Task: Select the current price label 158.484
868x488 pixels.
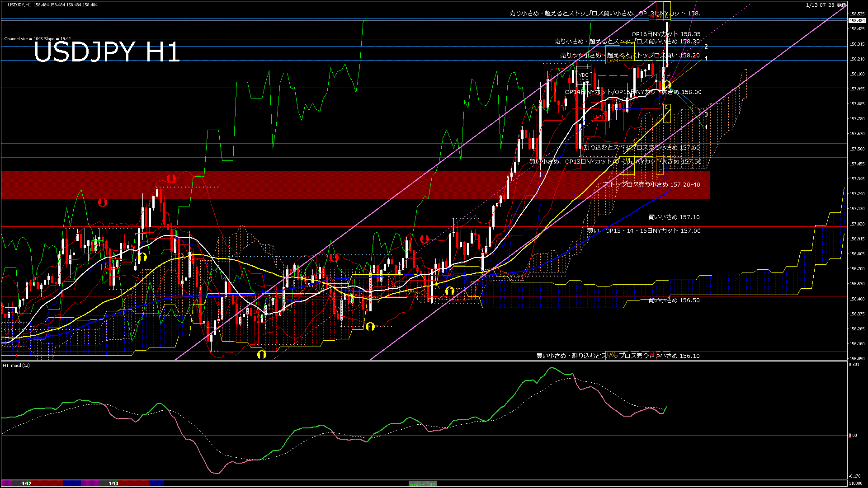Action: (857, 21)
